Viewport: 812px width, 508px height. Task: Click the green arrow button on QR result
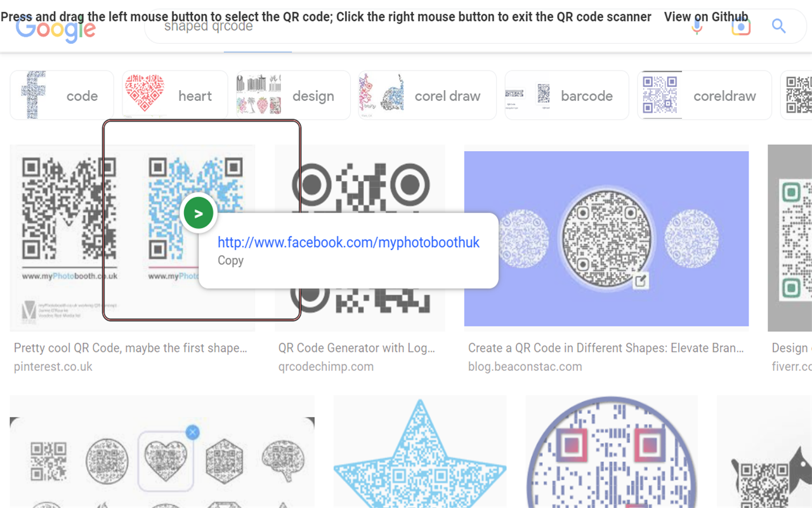[x=199, y=214]
